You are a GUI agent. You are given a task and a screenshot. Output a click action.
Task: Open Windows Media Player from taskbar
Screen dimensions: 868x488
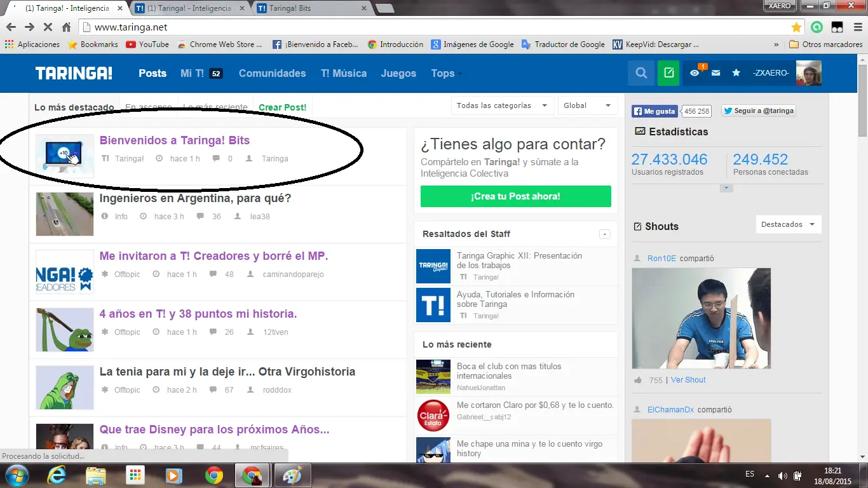tap(173, 475)
